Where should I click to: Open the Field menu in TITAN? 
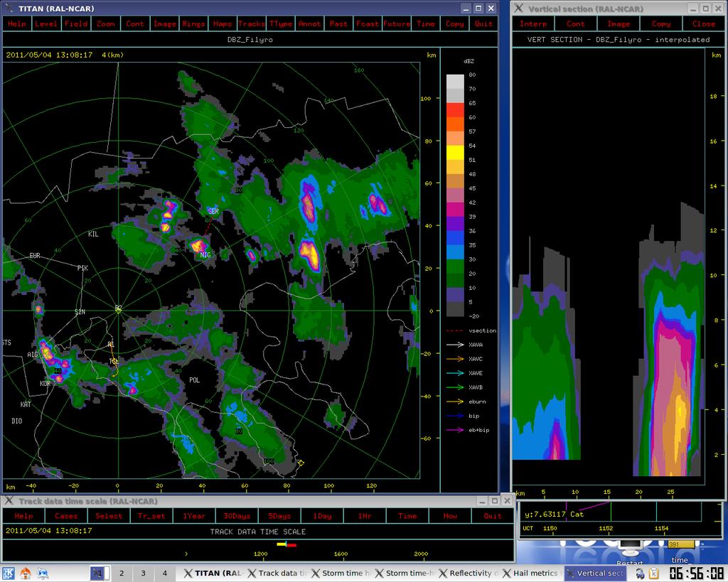point(75,23)
